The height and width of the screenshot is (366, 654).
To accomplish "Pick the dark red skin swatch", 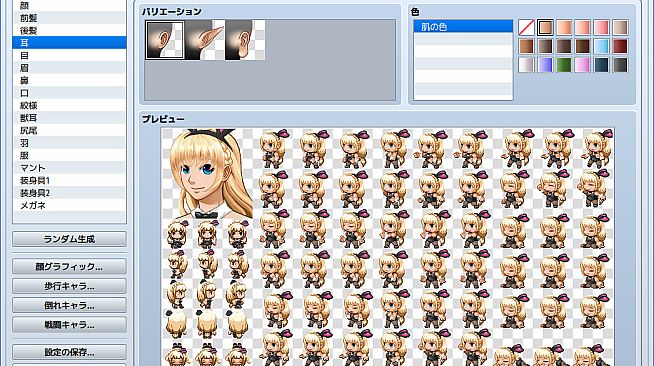I will point(620,46).
